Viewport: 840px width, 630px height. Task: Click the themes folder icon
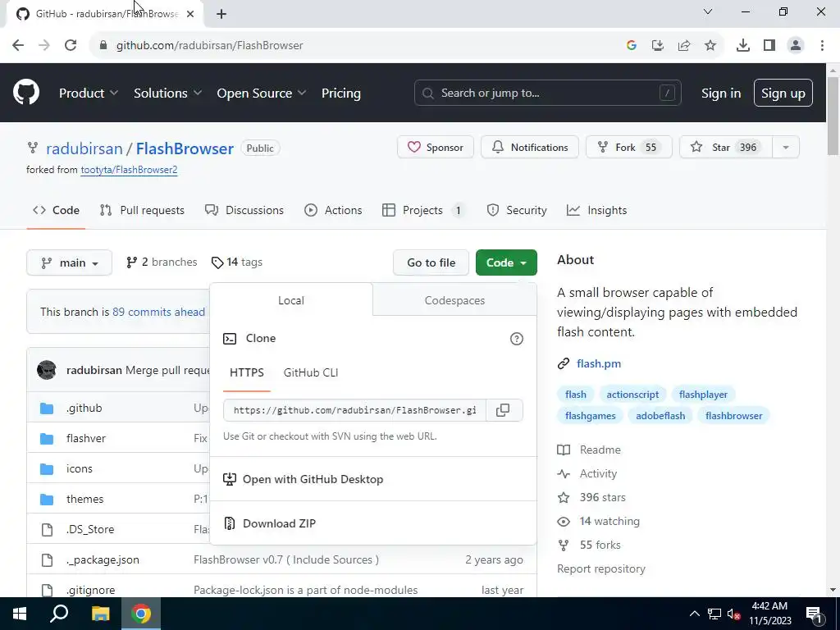point(47,500)
